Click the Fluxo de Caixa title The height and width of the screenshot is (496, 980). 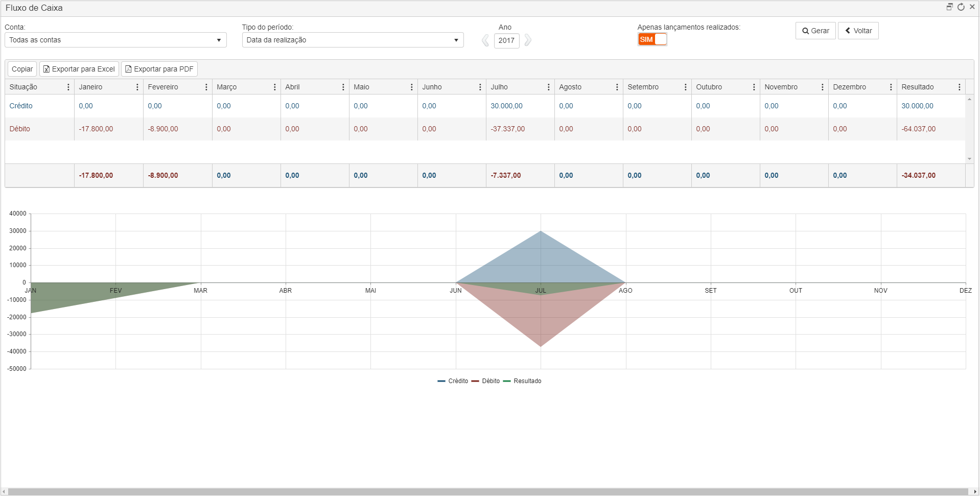pos(34,8)
